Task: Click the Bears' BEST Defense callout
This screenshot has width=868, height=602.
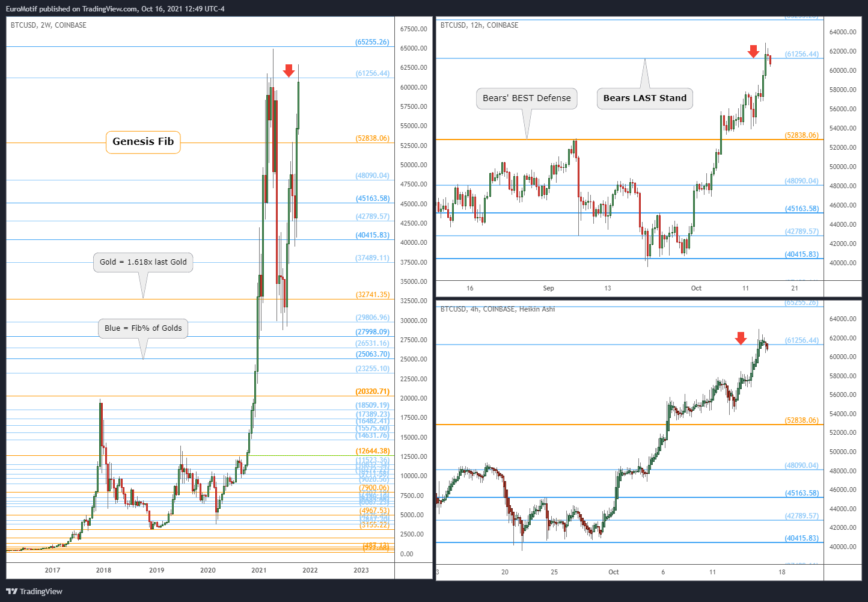Action: pyautogui.click(x=527, y=99)
